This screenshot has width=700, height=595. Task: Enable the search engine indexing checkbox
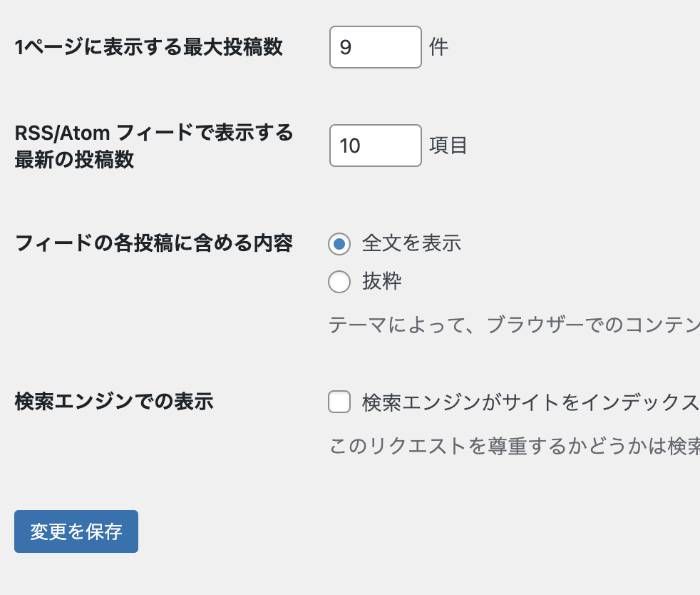point(339,402)
